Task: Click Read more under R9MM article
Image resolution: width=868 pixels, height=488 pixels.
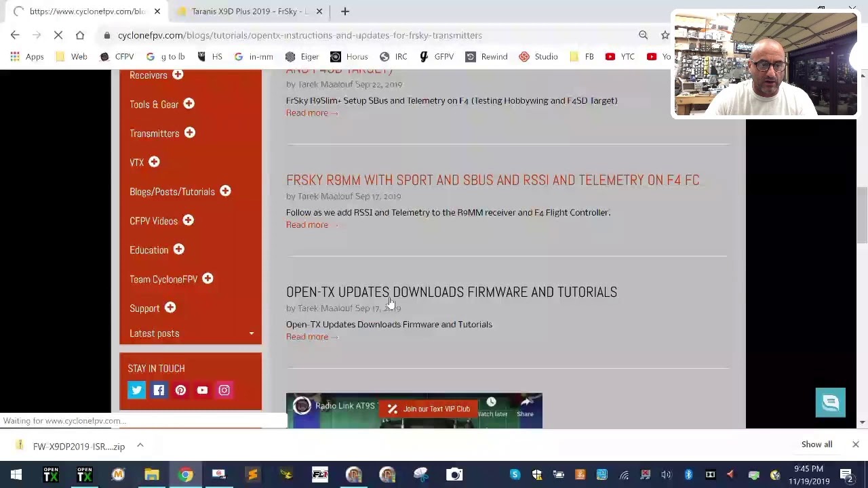Action: point(311,225)
